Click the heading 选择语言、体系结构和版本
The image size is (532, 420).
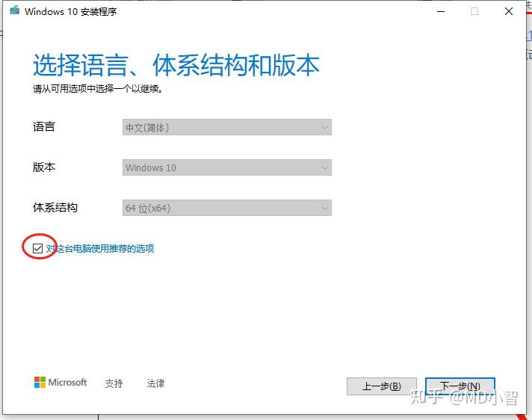tap(176, 65)
